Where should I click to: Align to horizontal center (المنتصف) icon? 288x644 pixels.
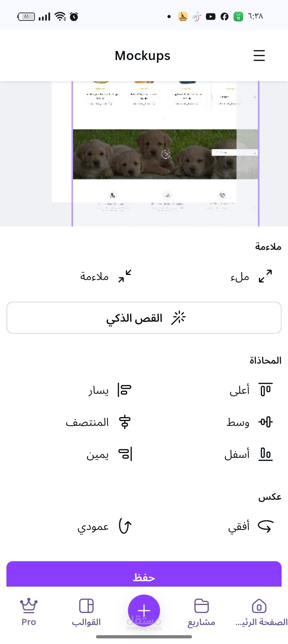[x=125, y=422]
